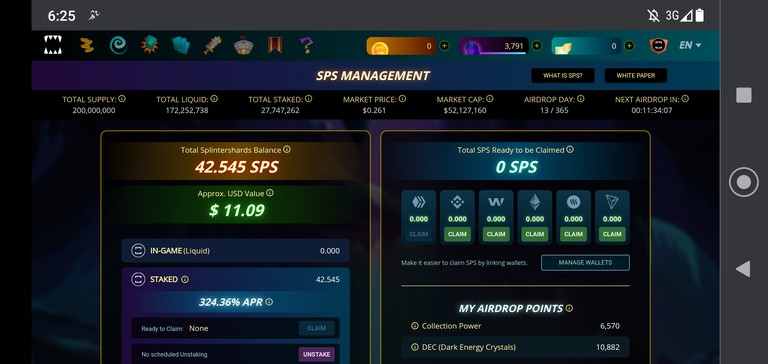The image size is (768, 364).
Task: Click info icon beside Market Price
Action: (402, 99)
